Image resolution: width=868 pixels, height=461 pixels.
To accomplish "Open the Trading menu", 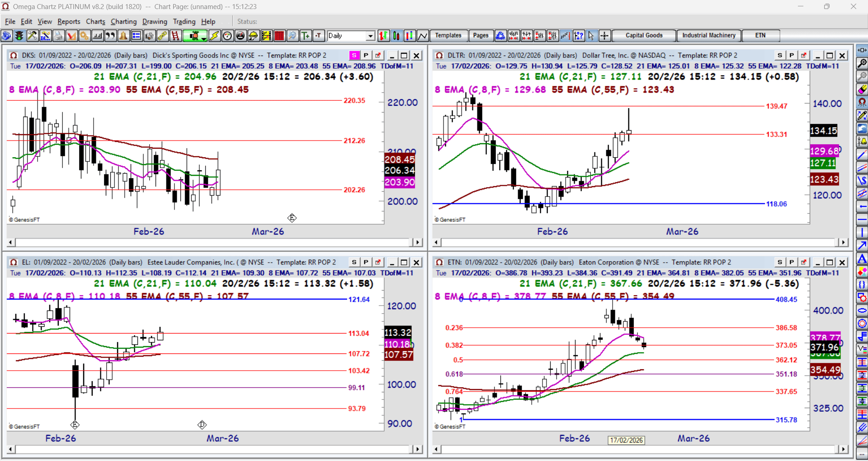I will click(x=184, y=21).
